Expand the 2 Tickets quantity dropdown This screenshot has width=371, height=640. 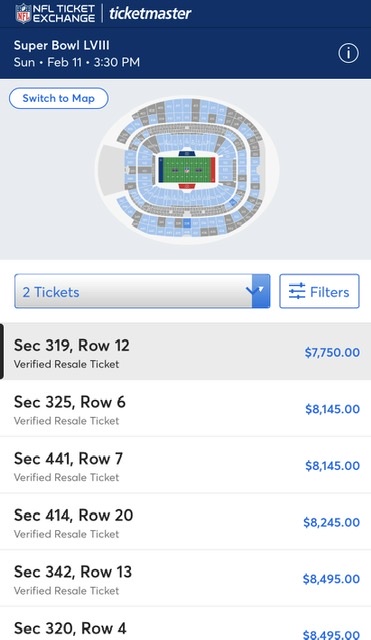click(142, 291)
